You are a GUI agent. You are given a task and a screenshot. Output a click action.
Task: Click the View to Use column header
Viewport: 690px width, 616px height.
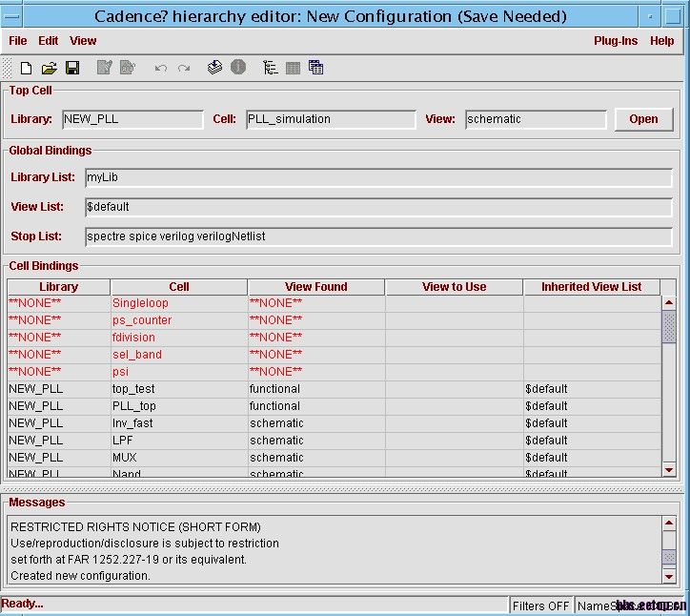point(454,287)
